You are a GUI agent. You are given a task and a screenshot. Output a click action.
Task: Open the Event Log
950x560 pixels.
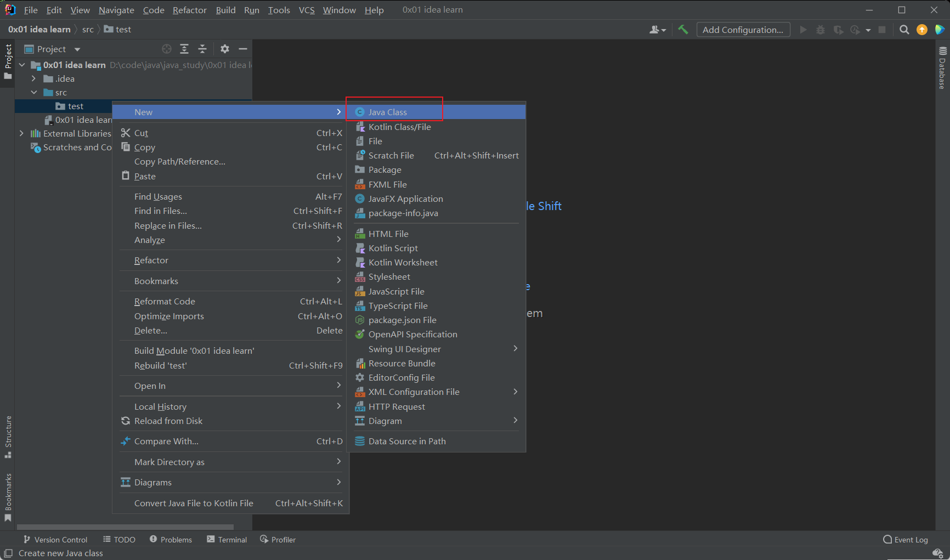coord(905,540)
